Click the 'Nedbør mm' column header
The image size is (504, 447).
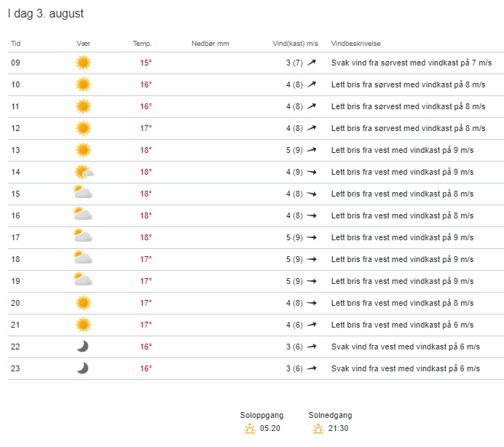coord(210,44)
